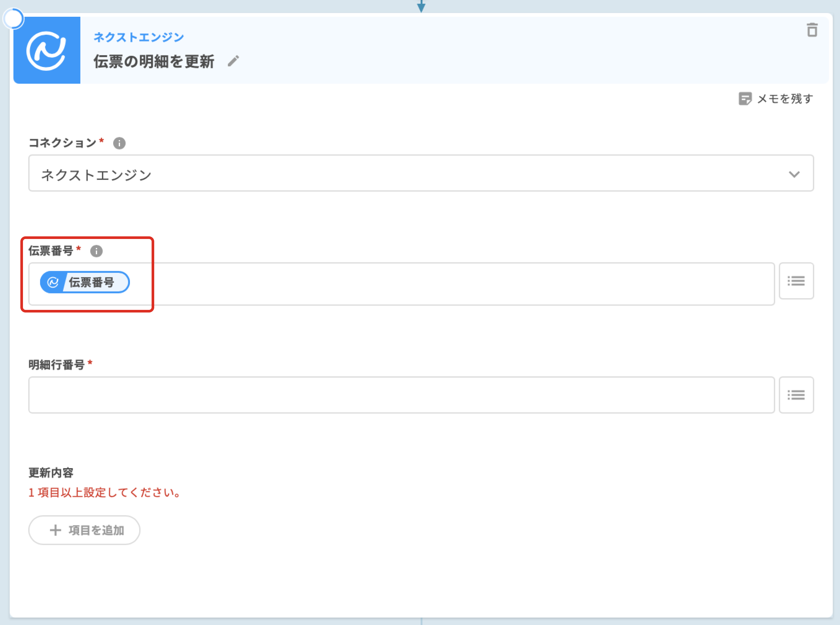This screenshot has height=625, width=840.
Task: Click into the 明細行番号 input field
Action: pos(401,395)
